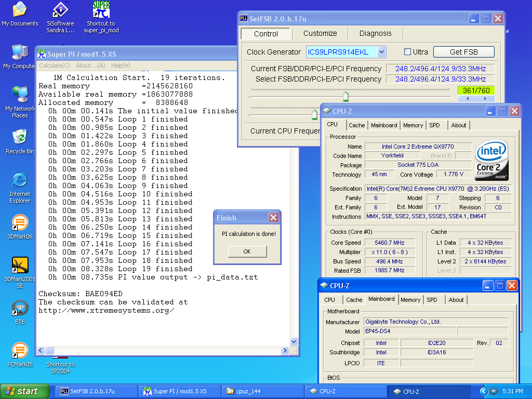Click 361/760 green indicator
The height and width of the screenshot is (399, 532).
tap(476, 90)
